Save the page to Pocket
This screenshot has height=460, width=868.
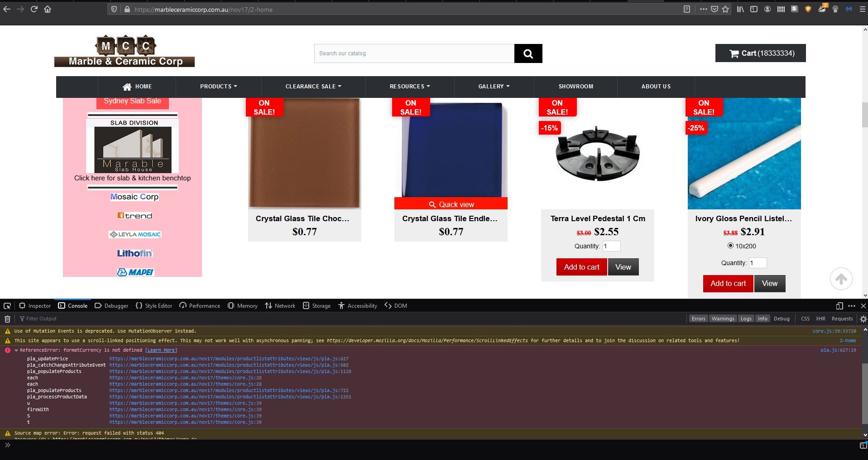point(715,9)
